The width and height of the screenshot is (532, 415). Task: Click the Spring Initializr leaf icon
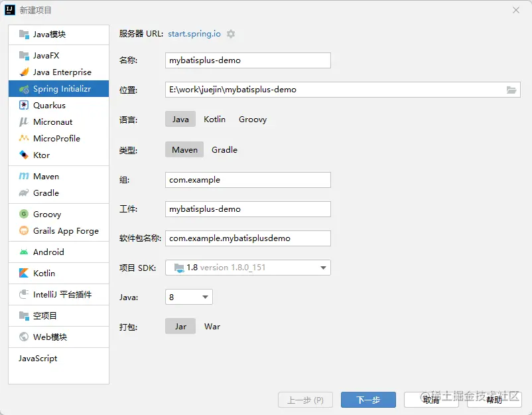click(24, 89)
